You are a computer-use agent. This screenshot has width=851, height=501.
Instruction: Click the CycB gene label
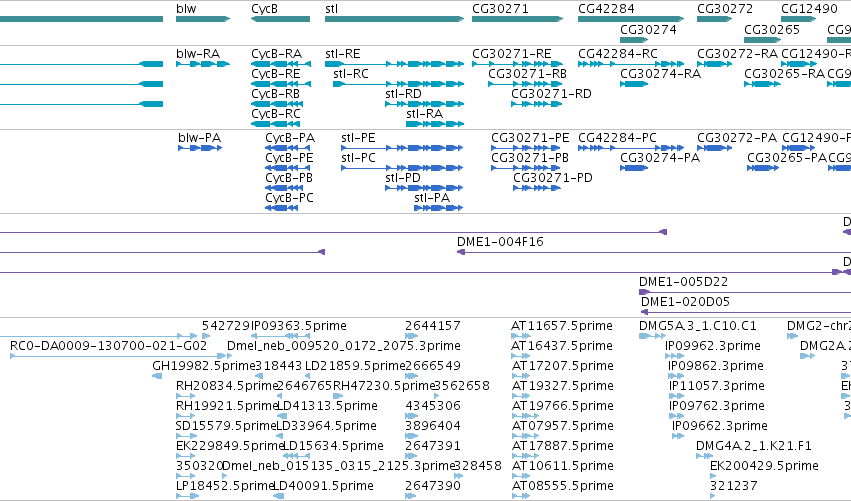264,9
